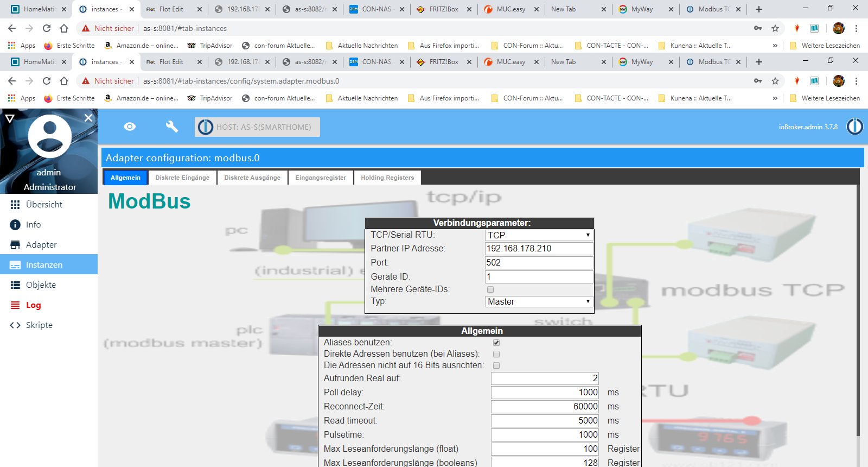This screenshot has width=868, height=467.
Task: Close the sidebar with the X icon
Action: tap(88, 117)
